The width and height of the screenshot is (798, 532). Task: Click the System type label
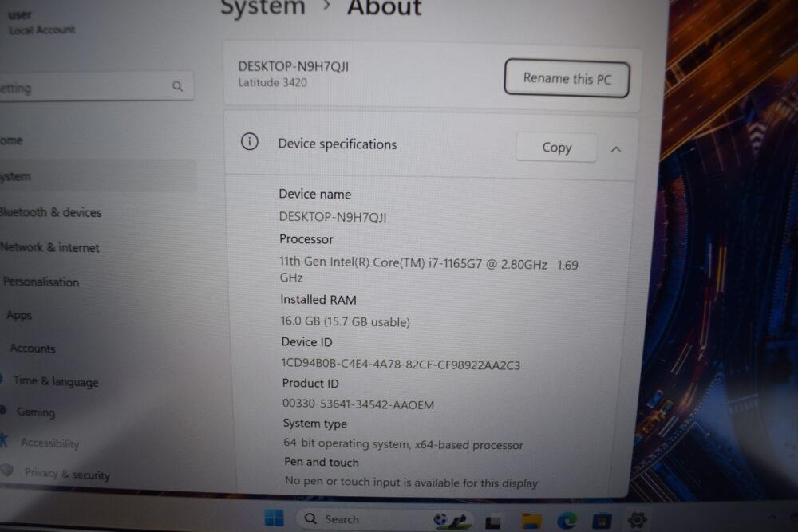pyautogui.click(x=315, y=424)
